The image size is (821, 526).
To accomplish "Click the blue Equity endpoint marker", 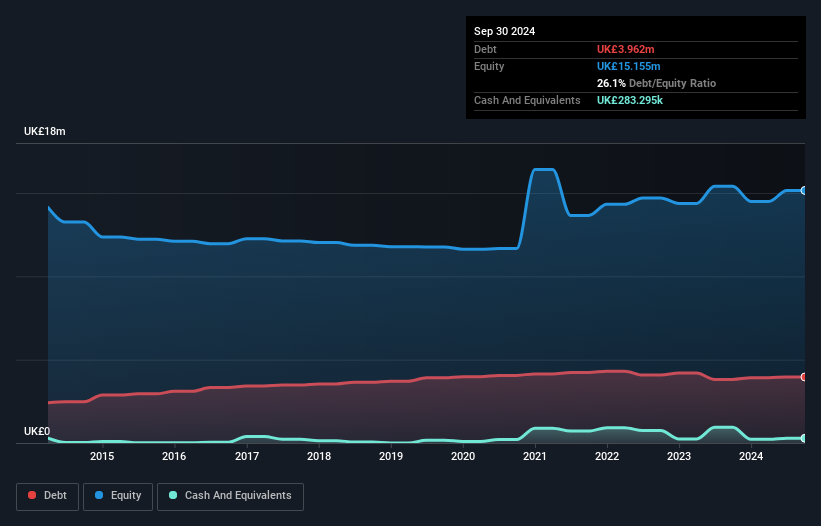I will pyautogui.click(x=804, y=191).
